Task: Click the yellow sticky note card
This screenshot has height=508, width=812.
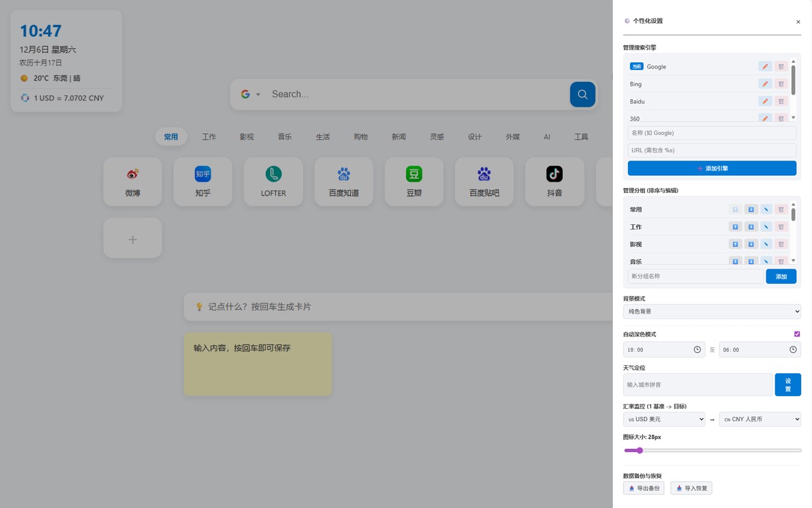Action: click(258, 364)
